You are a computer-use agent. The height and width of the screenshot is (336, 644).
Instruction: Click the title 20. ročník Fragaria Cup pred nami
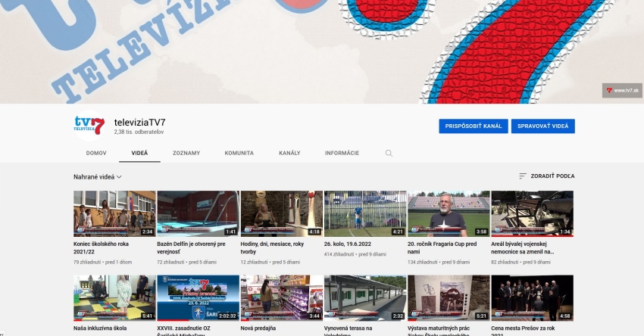(442, 247)
